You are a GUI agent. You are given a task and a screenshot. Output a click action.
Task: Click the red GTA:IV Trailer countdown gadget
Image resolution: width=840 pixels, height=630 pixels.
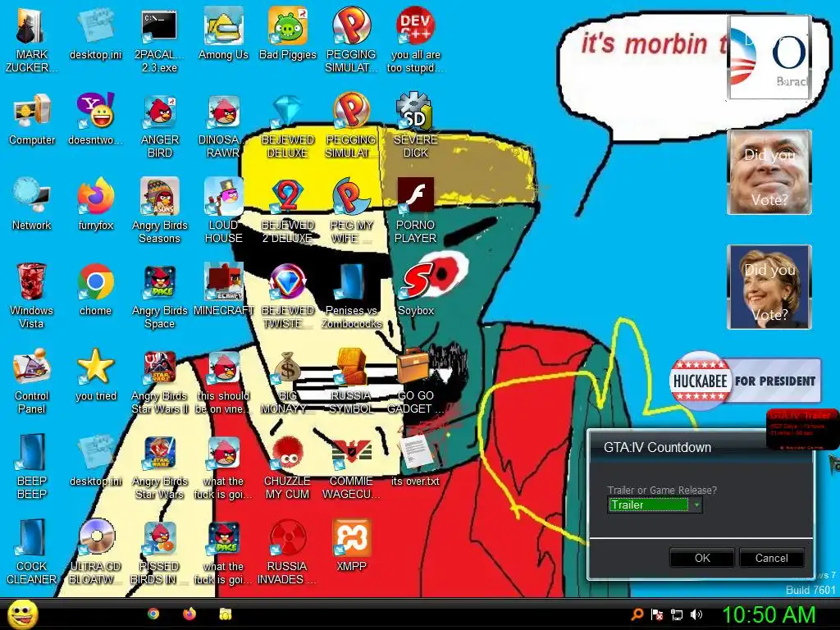(x=802, y=430)
